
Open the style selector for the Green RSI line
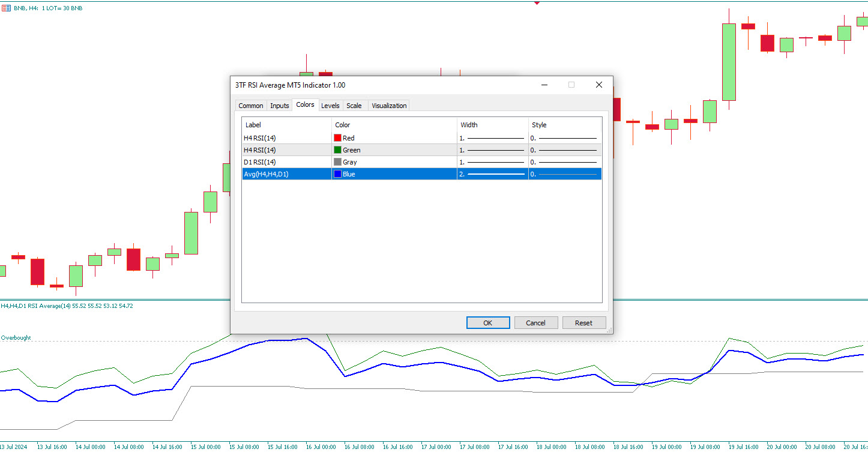click(x=564, y=149)
